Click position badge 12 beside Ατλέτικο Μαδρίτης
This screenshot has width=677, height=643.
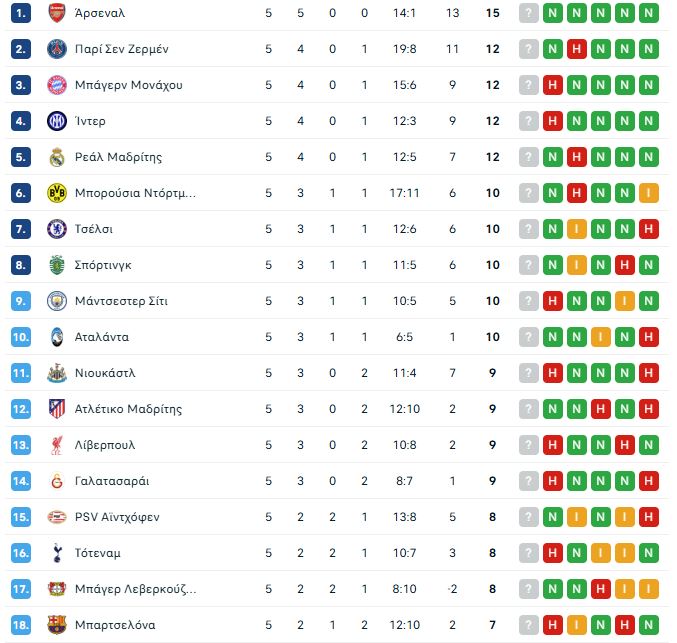(21, 409)
